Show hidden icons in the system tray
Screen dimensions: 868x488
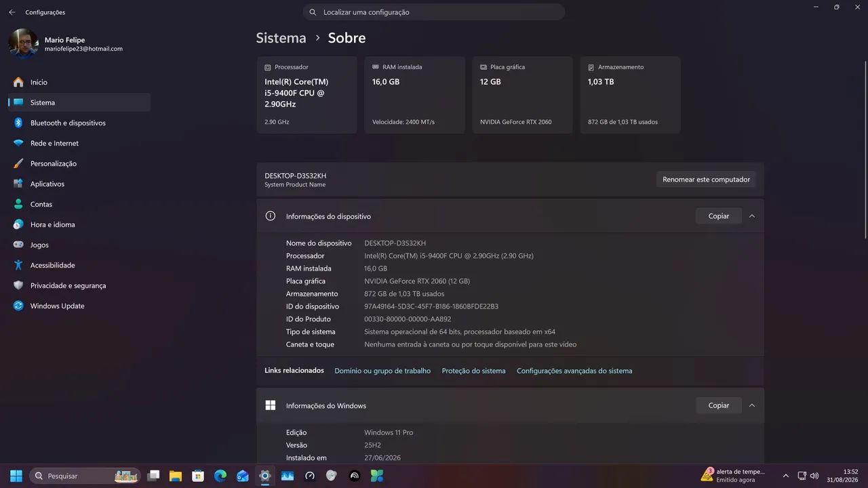click(785, 476)
